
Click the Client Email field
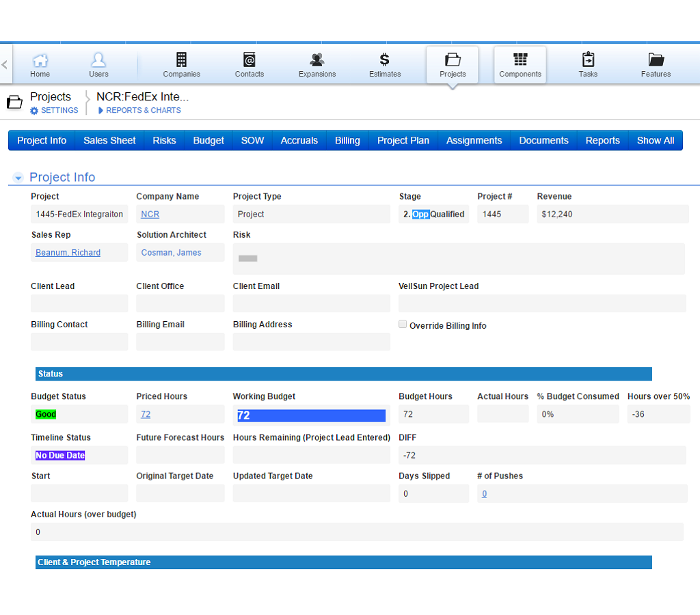coord(312,303)
